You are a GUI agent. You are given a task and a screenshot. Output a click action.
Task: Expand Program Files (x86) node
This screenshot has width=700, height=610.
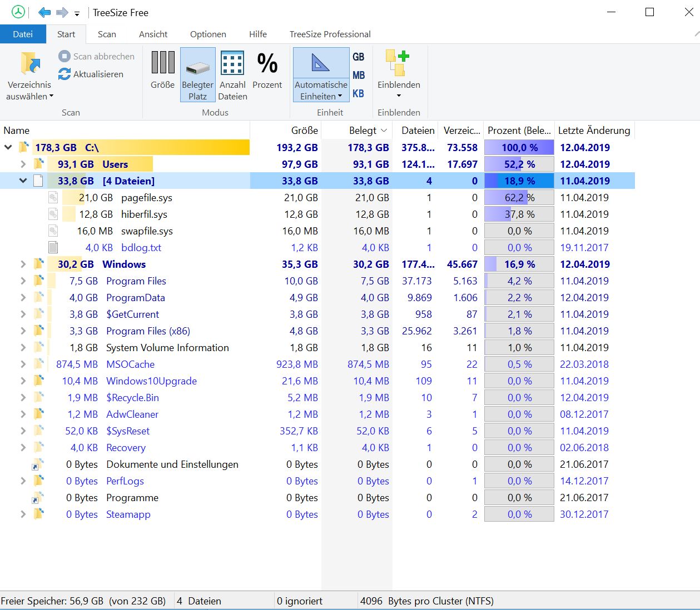[x=23, y=331]
